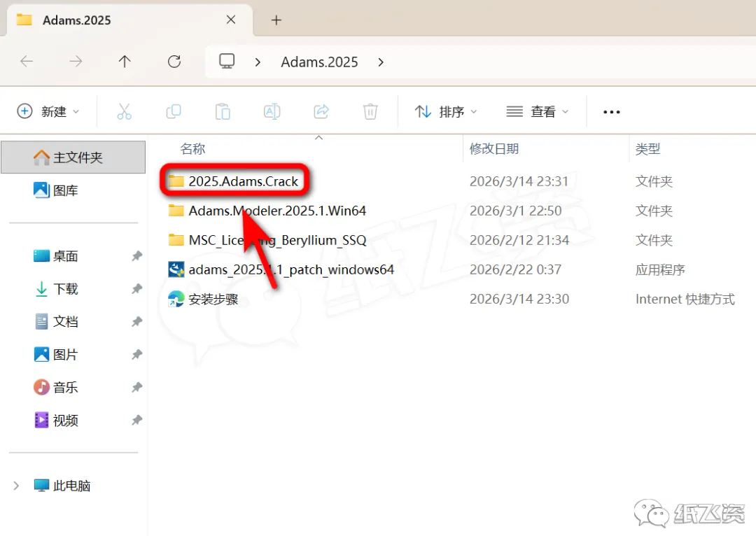
Task: Click the Paste clipboard icon
Action: (223, 112)
